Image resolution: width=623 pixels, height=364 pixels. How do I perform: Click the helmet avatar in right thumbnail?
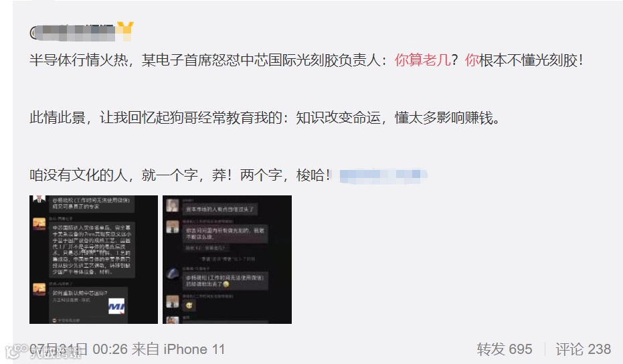(x=173, y=274)
